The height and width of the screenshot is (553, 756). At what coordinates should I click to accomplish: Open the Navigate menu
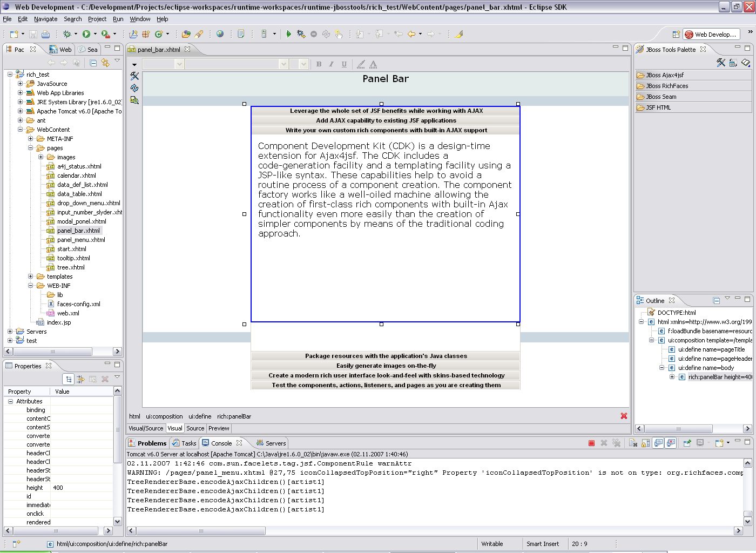(x=45, y=19)
